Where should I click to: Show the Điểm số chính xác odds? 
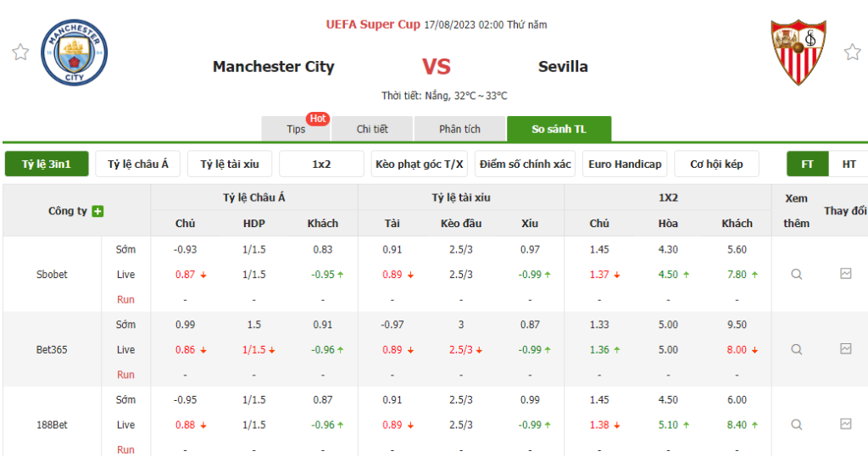coord(524,164)
